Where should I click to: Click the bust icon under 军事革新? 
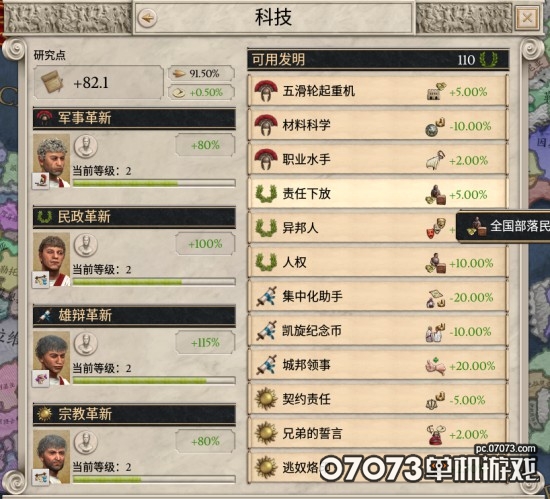click(x=86, y=146)
